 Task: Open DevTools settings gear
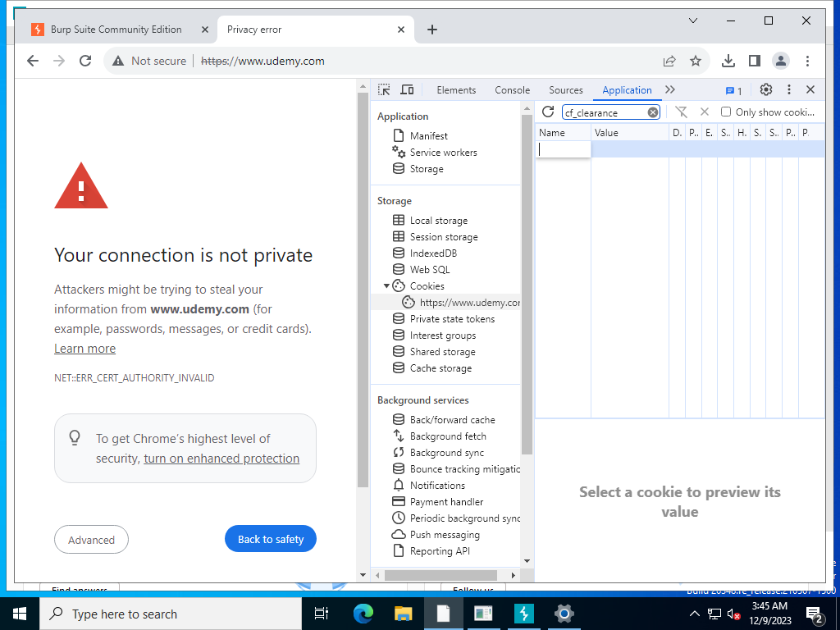[766, 90]
